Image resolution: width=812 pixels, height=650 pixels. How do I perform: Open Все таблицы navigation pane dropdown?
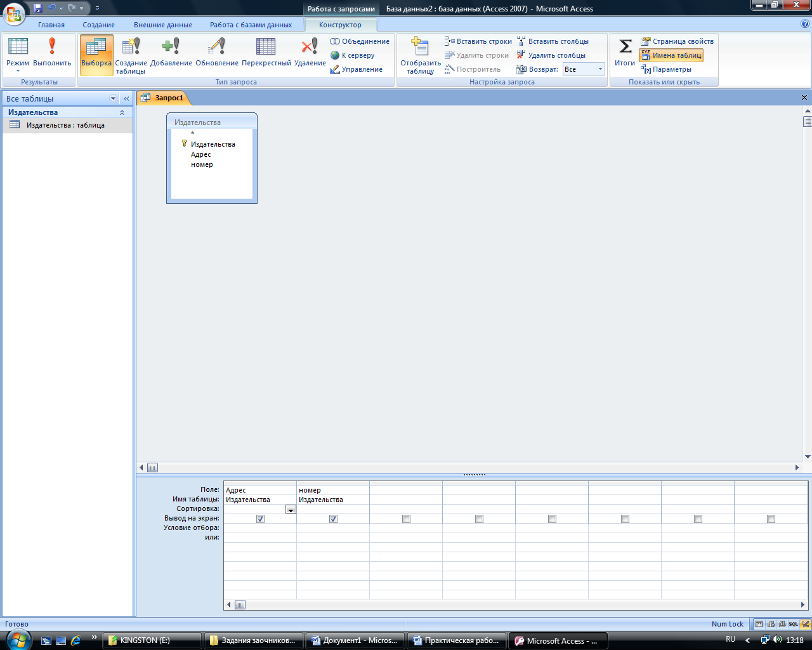(x=114, y=98)
